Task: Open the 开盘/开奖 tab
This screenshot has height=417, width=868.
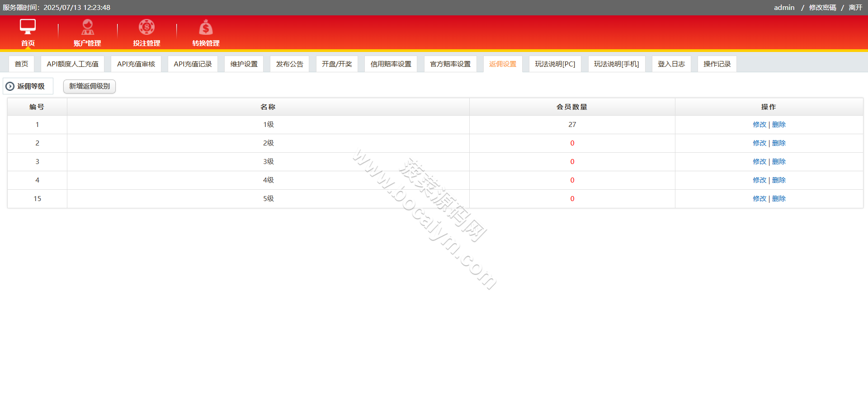Action: (337, 64)
